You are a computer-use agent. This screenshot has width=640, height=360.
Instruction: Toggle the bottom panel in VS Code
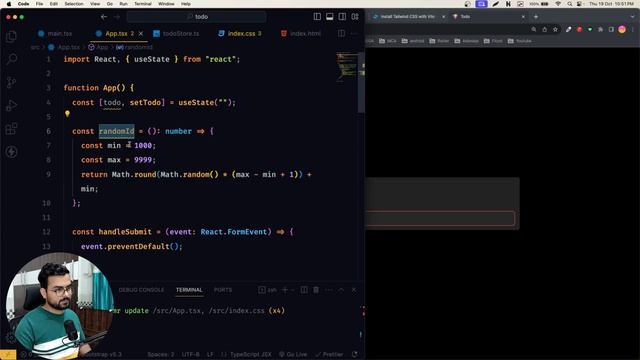pyautogui.click(x=329, y=17)
